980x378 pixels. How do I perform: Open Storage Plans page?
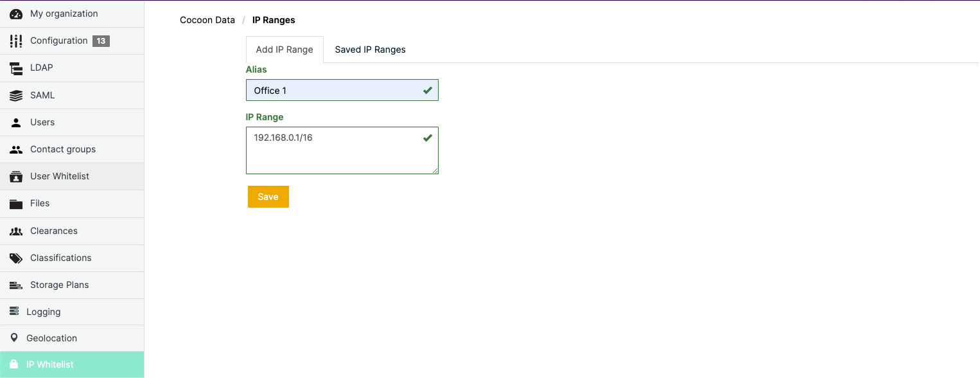[x=72, y=285]
